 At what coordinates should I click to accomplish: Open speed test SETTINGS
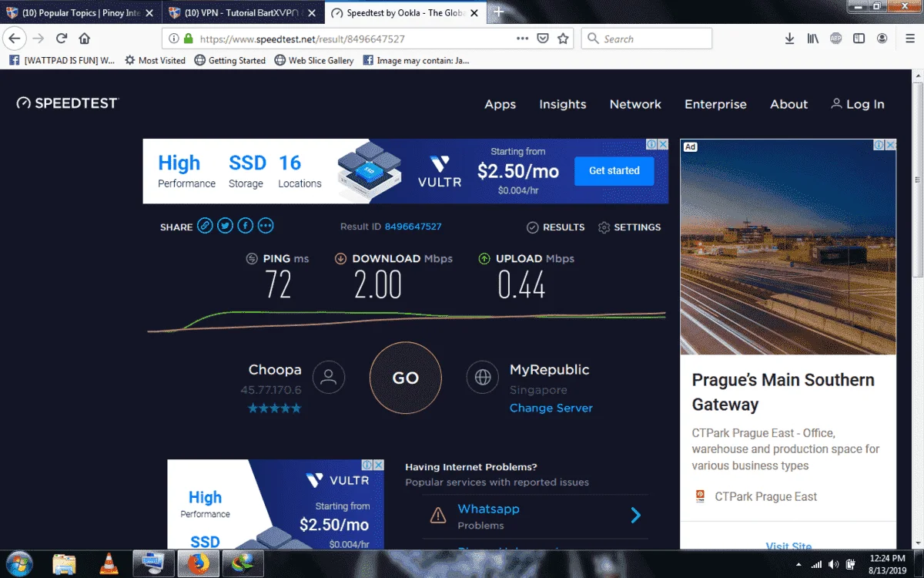point(629,227)
